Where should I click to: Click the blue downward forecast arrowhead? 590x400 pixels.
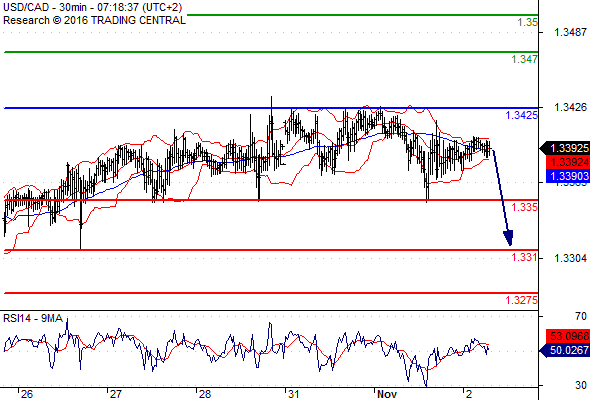click(508, 238)
